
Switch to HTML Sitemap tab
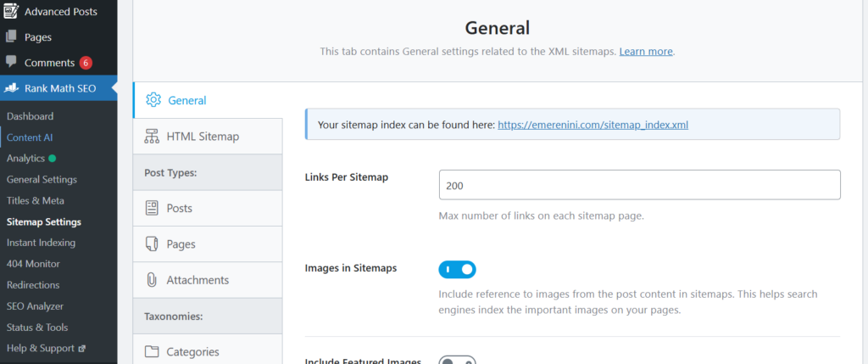[208, 137]
